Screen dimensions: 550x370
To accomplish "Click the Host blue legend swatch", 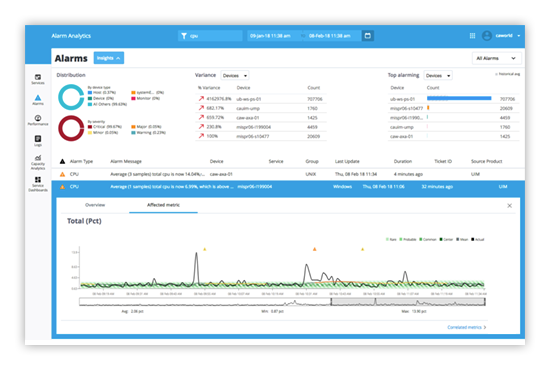I will tap(90, 93).
